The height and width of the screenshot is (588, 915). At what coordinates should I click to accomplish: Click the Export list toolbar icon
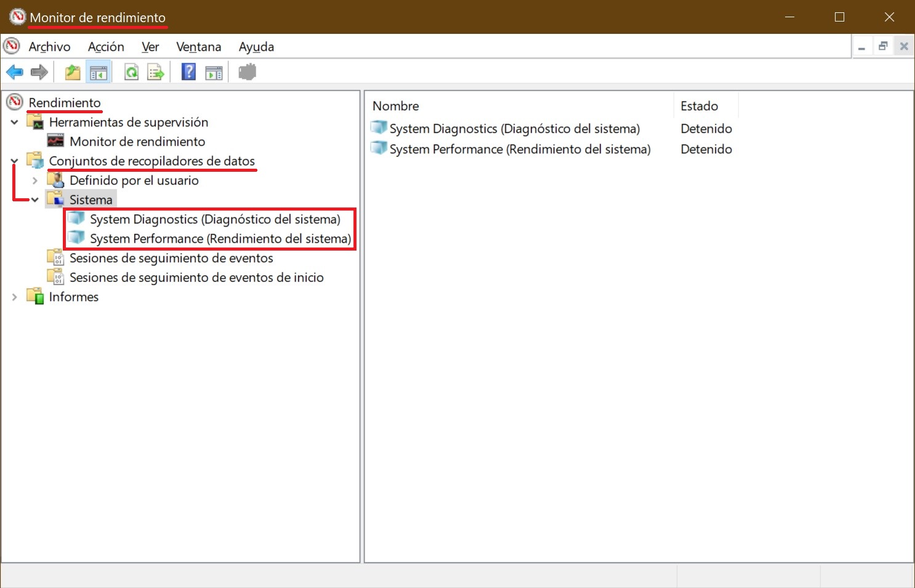point(156,73)
